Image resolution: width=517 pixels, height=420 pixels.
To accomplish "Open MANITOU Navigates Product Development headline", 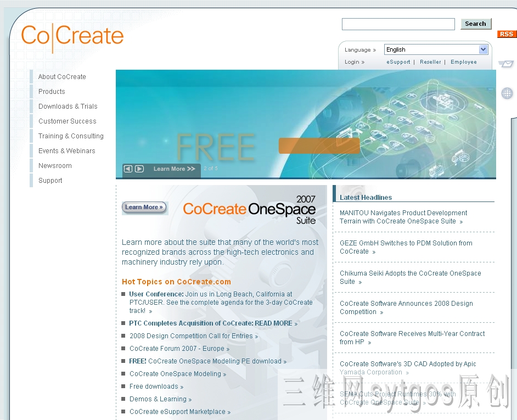I will [x=403, y=217].
